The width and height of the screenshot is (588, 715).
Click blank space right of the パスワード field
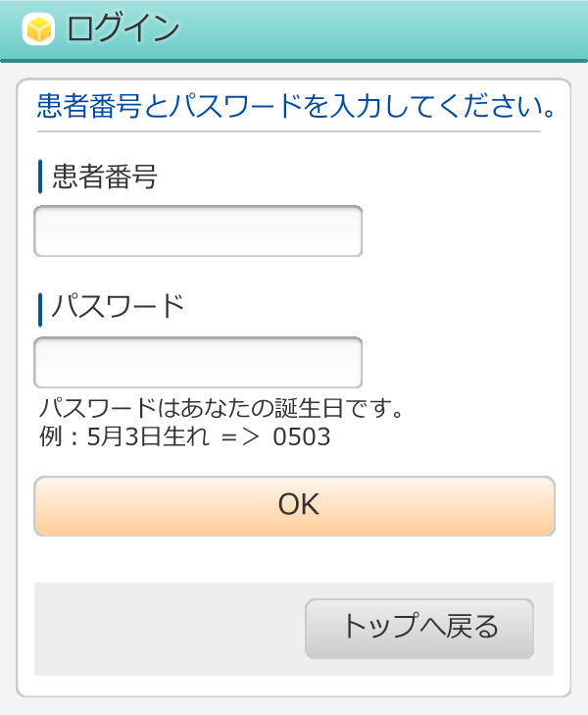461,363
